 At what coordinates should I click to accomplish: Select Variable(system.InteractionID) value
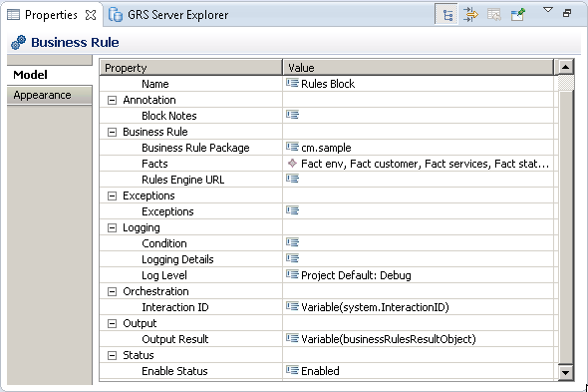coord(375,307)
